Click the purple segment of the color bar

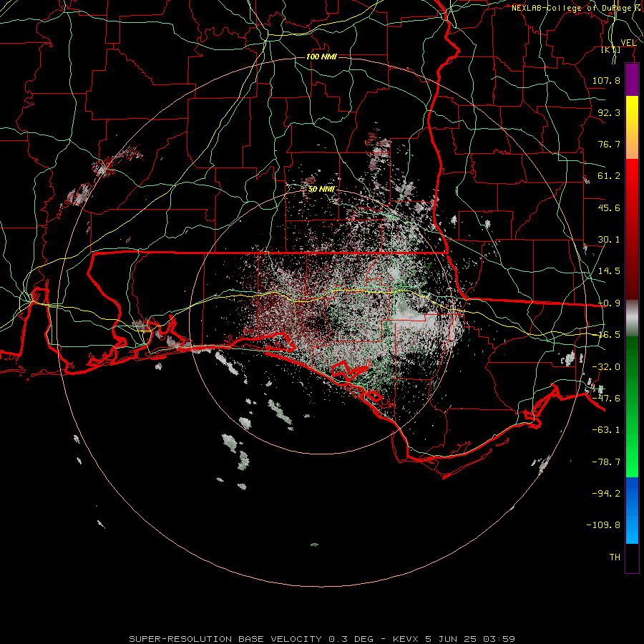[x=632, y=79]
